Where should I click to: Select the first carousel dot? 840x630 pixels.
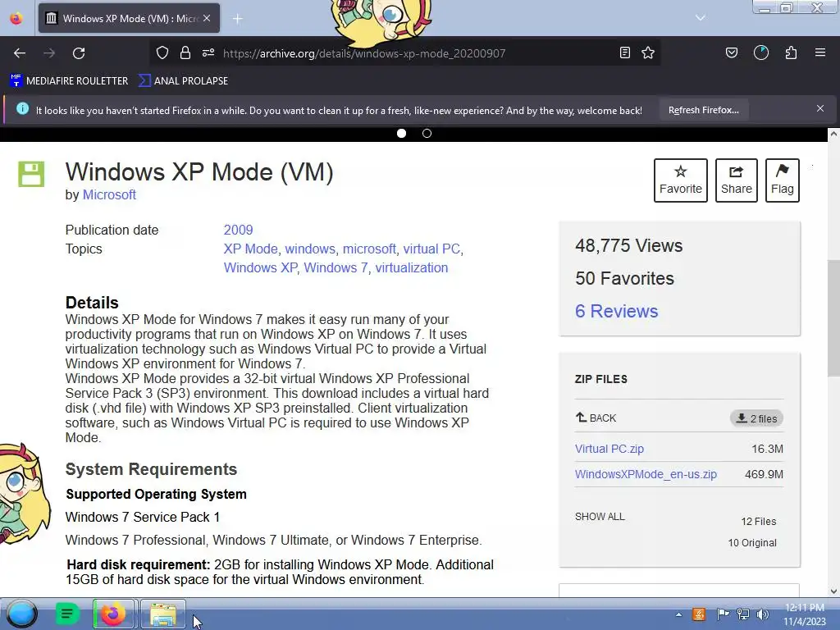(x=401, y=134)
